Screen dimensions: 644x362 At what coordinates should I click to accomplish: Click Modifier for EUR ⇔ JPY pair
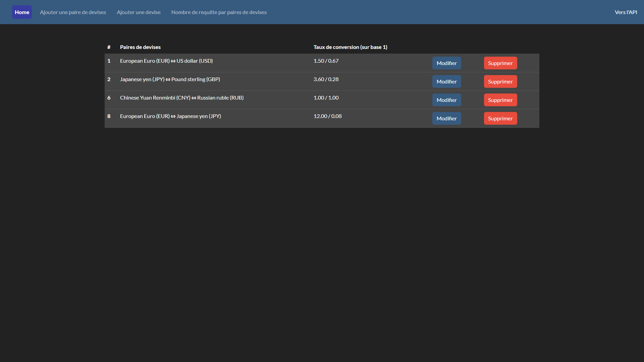[x=446, y=118]
